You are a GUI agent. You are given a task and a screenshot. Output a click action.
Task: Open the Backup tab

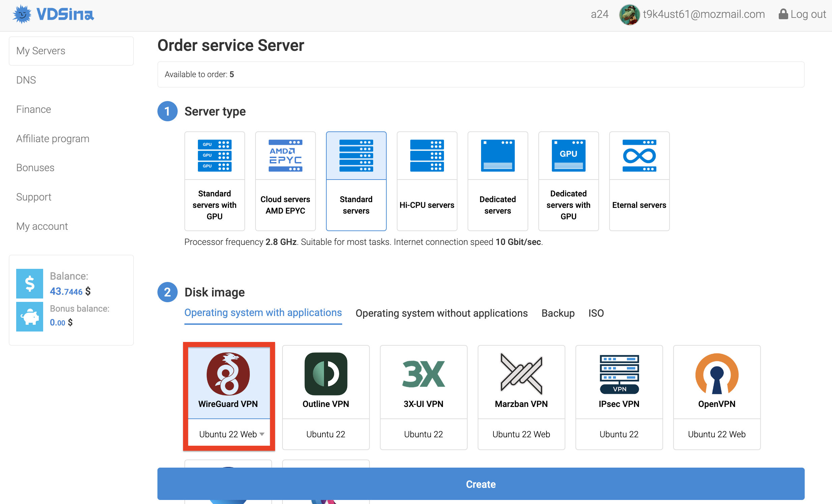point(558,313)
